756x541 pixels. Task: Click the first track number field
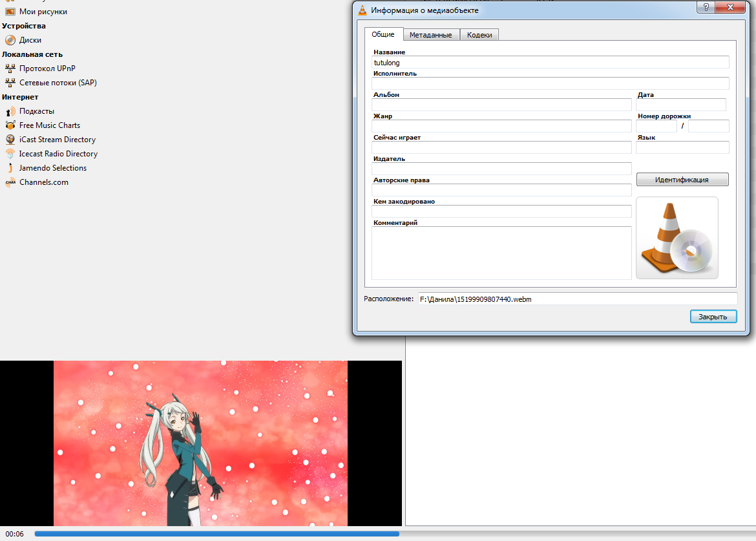(x=656, y=126)
